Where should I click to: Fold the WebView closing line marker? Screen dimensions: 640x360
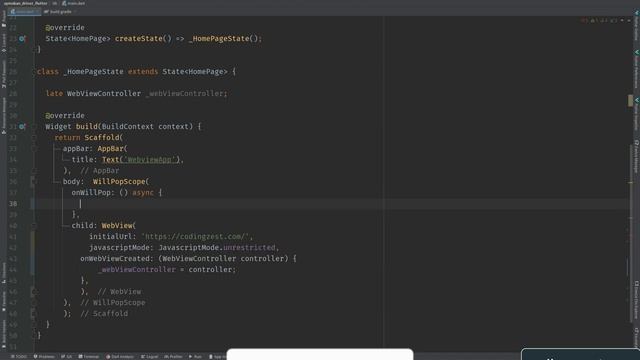[35, 292]
